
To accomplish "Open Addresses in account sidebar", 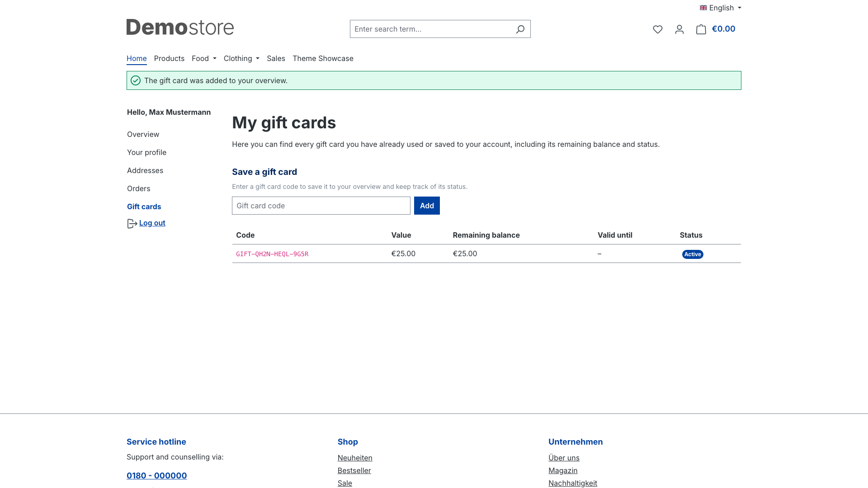I will pos(145,170).
